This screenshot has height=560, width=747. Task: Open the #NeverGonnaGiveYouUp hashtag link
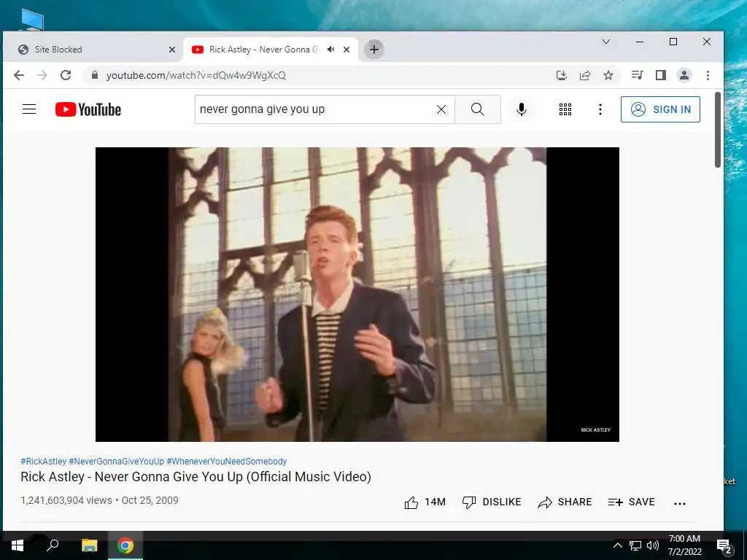click(x=116, y=462)
